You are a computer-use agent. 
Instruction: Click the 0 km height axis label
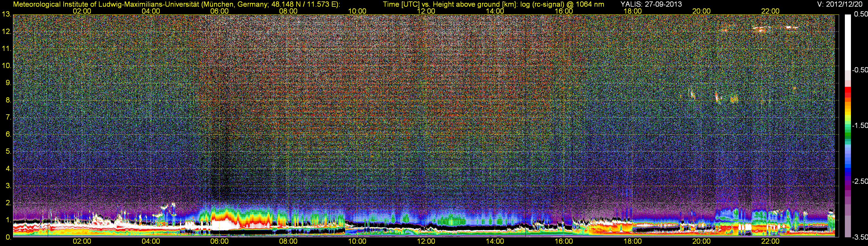pos(8,237)
